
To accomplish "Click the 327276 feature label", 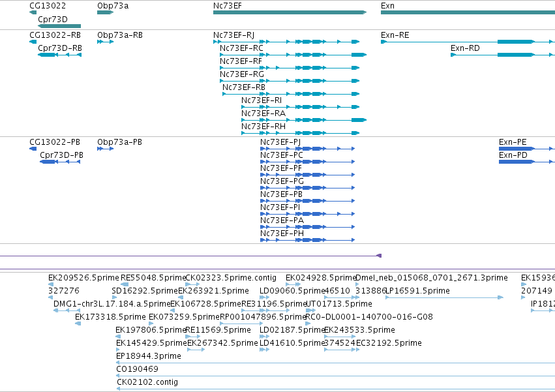I will coord(64,291).
